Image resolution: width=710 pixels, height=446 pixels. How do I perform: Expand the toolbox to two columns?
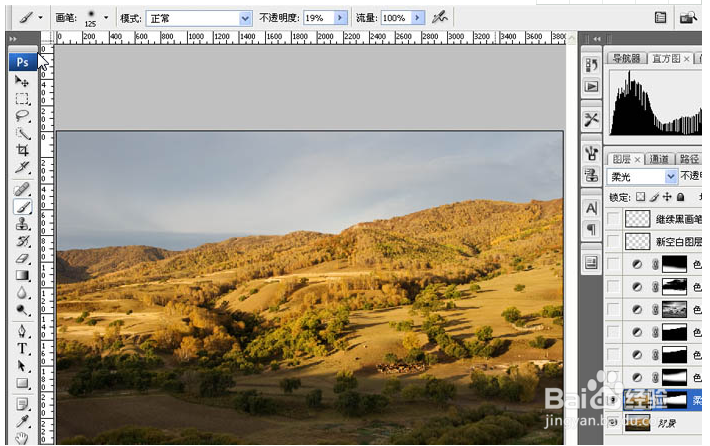coord(13,39)
